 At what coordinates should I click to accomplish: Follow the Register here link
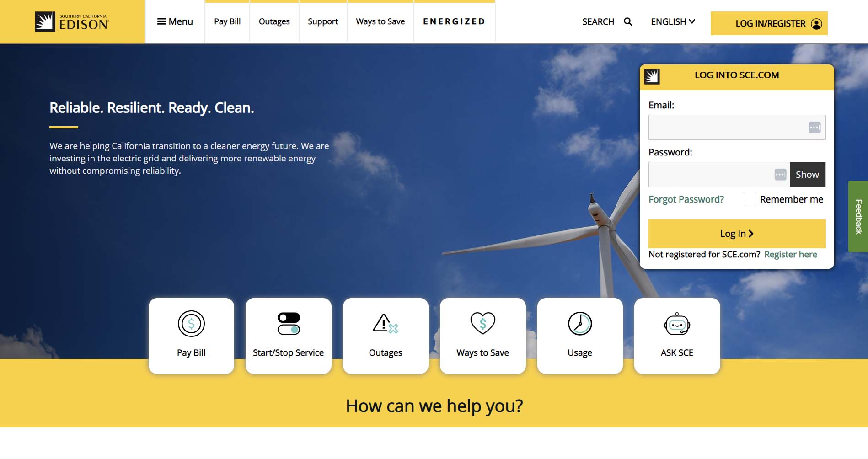click(x=790, y=254)
